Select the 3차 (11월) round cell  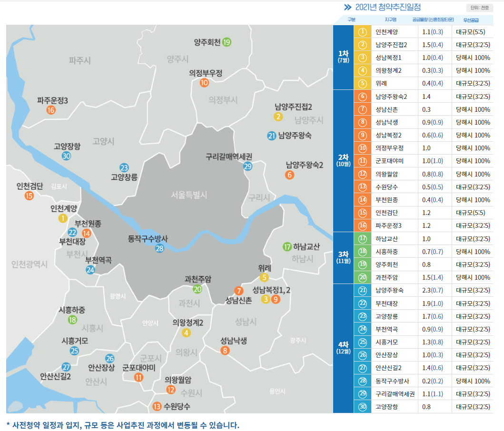coord(343,258)
